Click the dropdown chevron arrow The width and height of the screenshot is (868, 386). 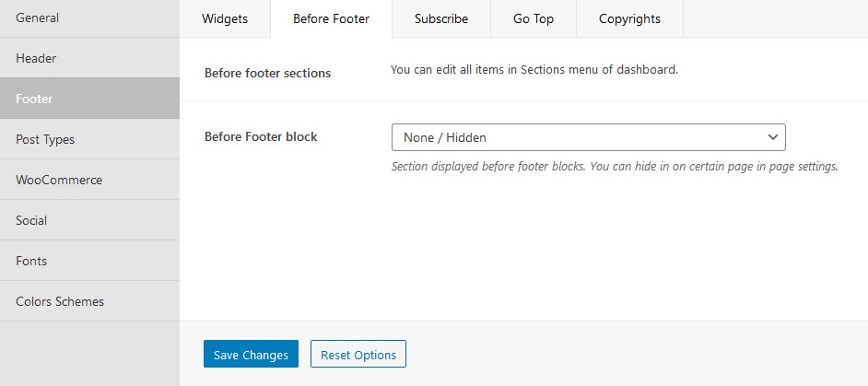pyautogui.click(x=773, y=137)
